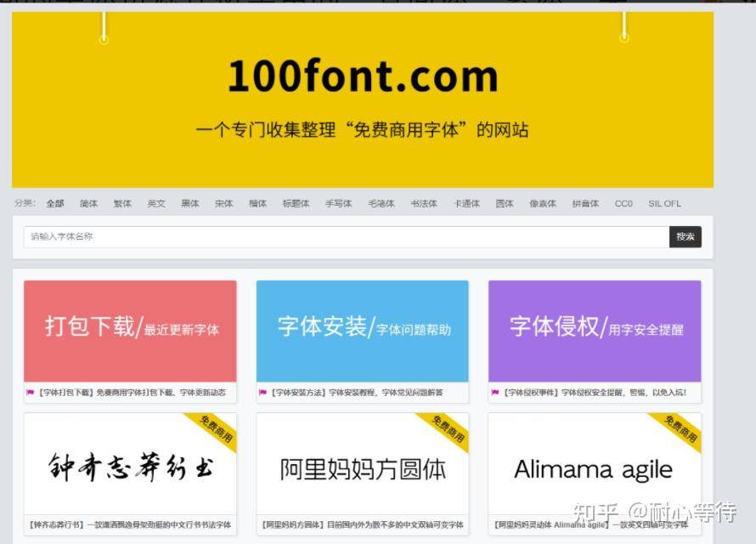Show fonts in 手写体 category

338,203
